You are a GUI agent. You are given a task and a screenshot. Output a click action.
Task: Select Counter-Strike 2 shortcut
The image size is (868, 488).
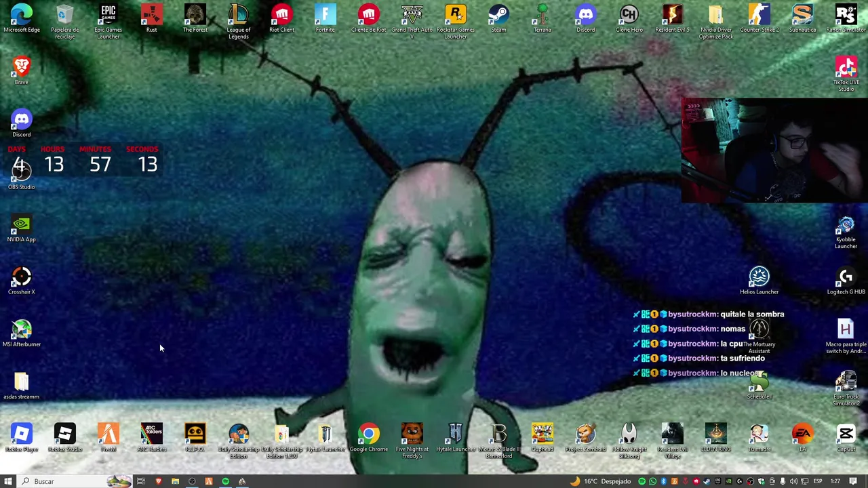tap(759, 18)
